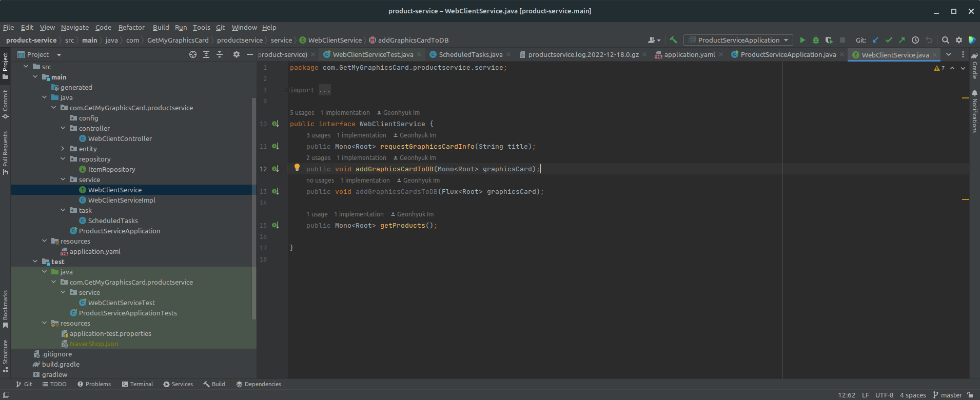Open the Refactor menu
Viewport: 980px width, 400px height.
131,28
